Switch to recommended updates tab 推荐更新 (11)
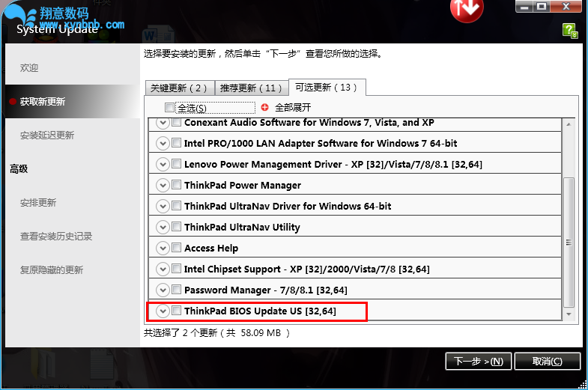588x390 pixels. (251, 88)
